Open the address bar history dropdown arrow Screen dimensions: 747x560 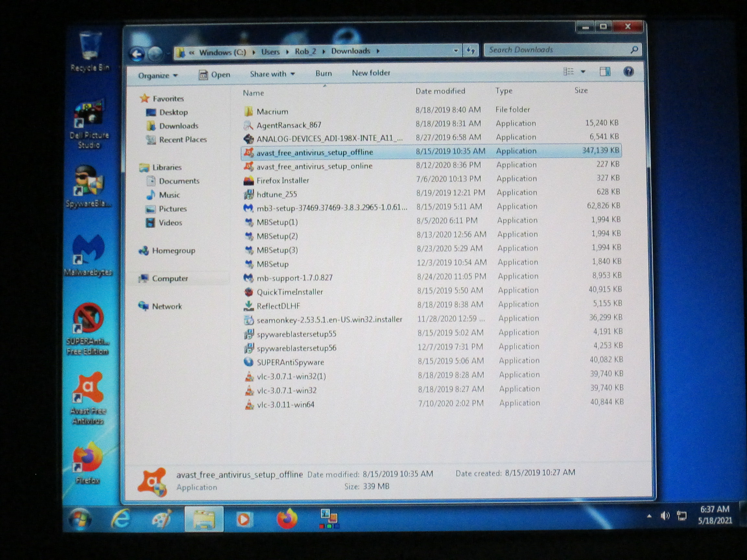coord(456,51)
